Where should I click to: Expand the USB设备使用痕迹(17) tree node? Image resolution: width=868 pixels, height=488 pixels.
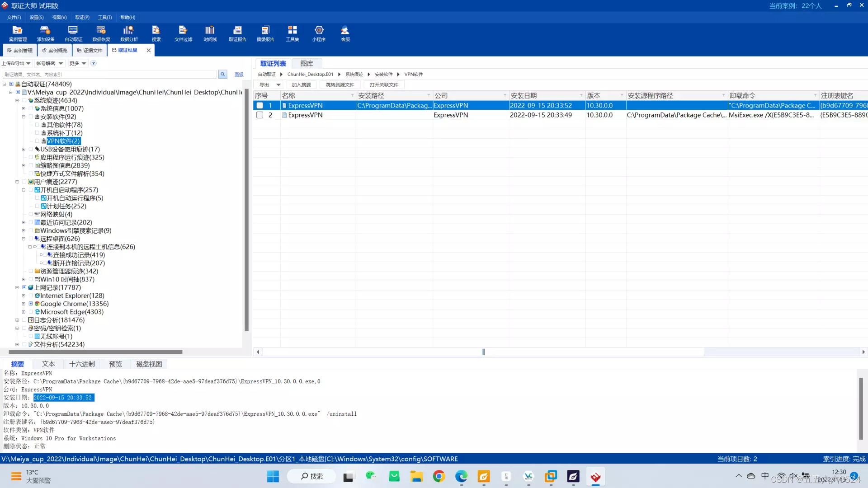click(x=24, y=149)
